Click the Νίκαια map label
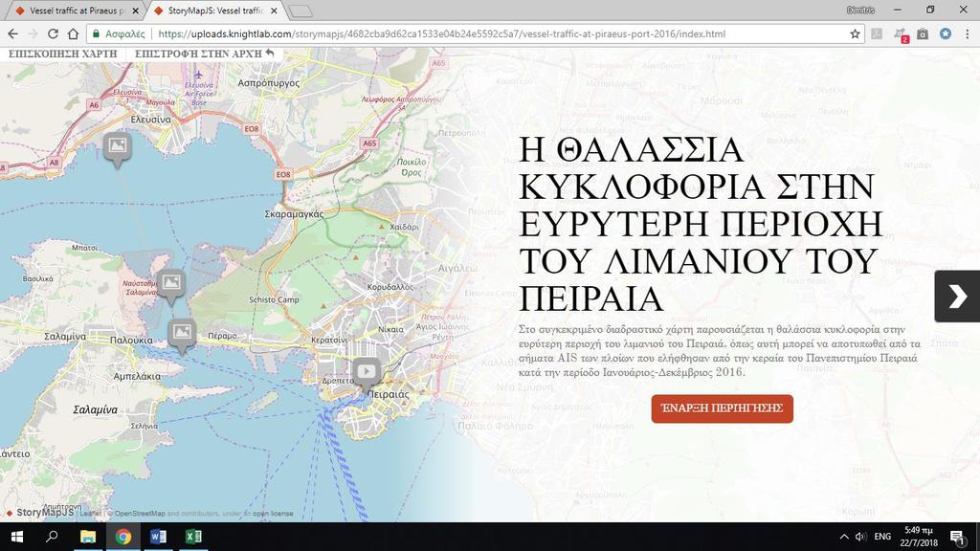The height and width of the screenshot is (551, 980). click(x=390, y=329)
